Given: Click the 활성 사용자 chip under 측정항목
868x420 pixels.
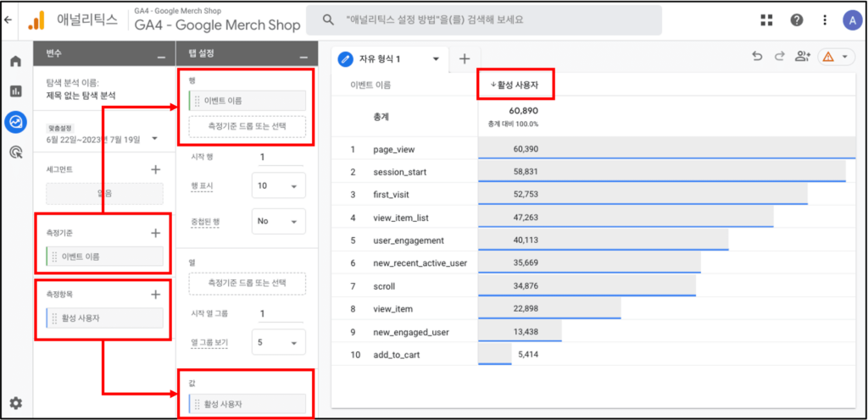Looking at the screenshot, I should click(x=104, y=318).
